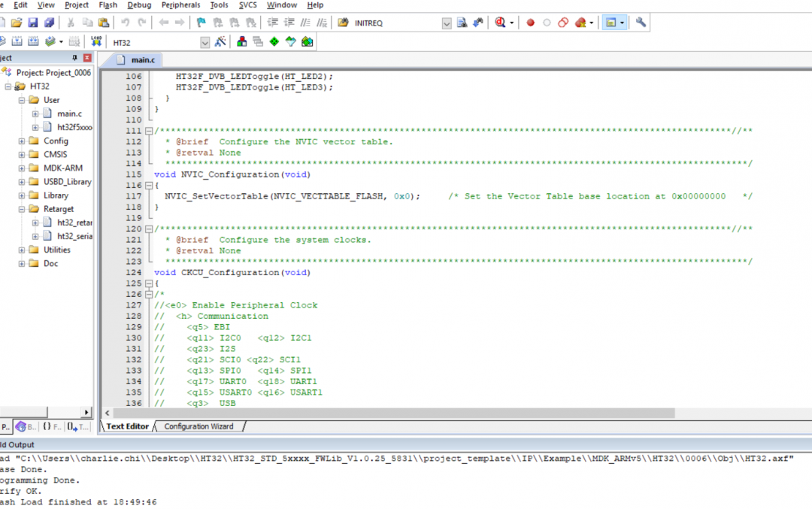The image size is (812, 509).
Task: Open the SVCS menu
Action: [x=247, y=5]
